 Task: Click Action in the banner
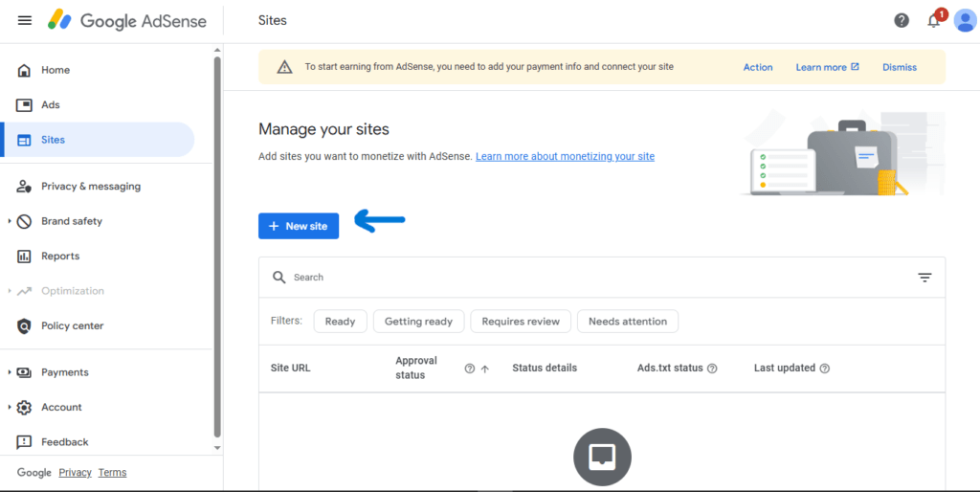[x=758, y=68]
